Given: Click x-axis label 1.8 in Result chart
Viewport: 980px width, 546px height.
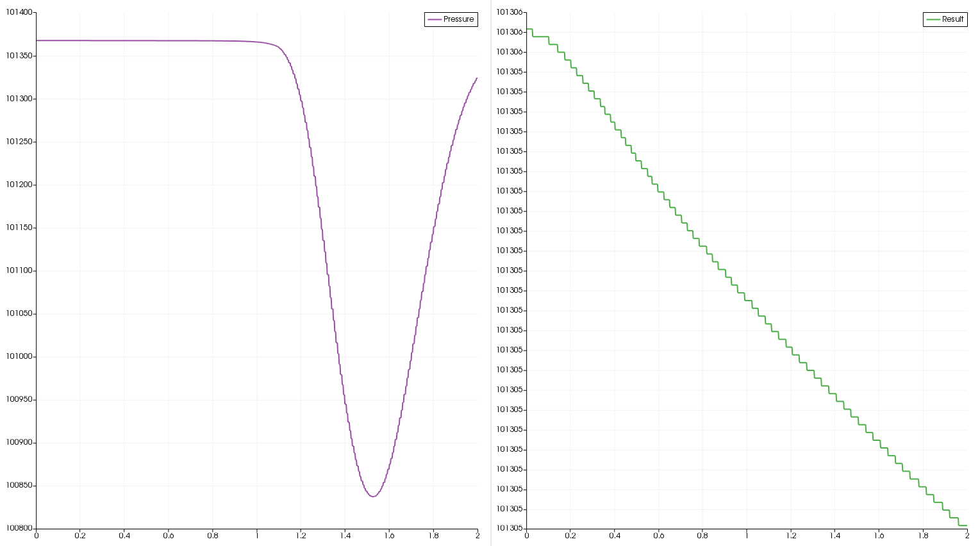Looking at the screenshot, I should point(923,536).
